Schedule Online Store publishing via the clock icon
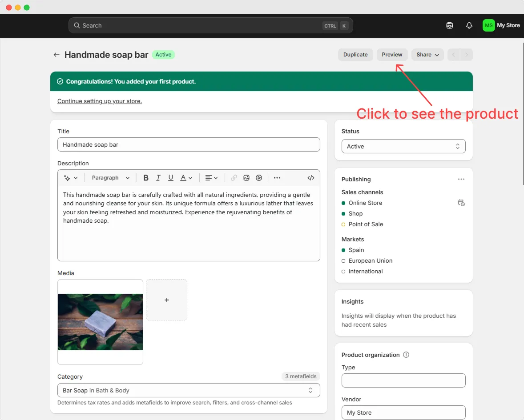Viewport: 524px width, 420px height. pos(461,203)
